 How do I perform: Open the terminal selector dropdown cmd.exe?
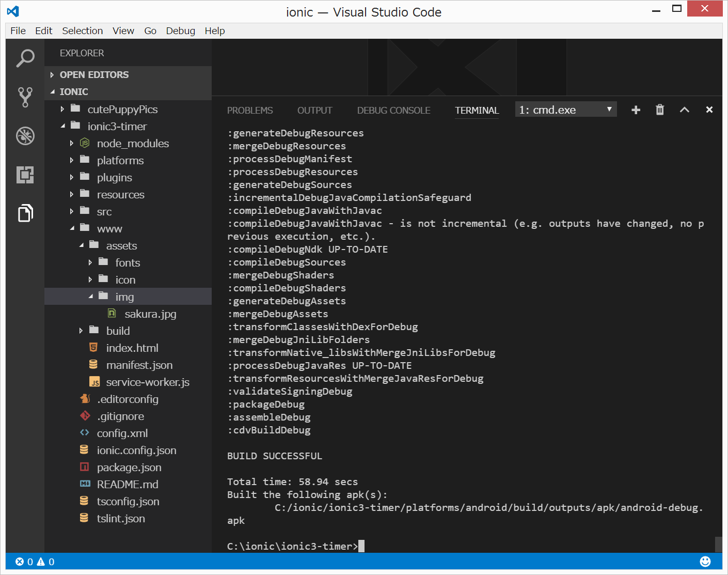click(565, 110)
